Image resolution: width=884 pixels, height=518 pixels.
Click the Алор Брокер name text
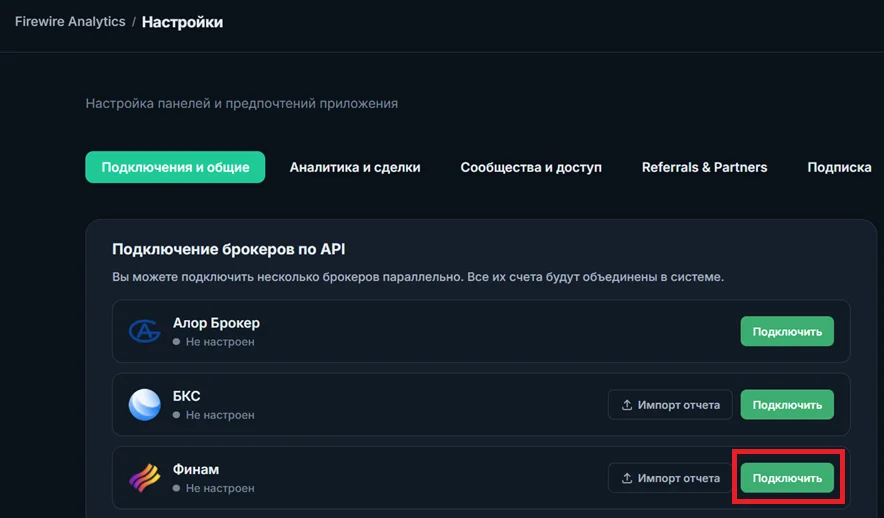[216, 323]
